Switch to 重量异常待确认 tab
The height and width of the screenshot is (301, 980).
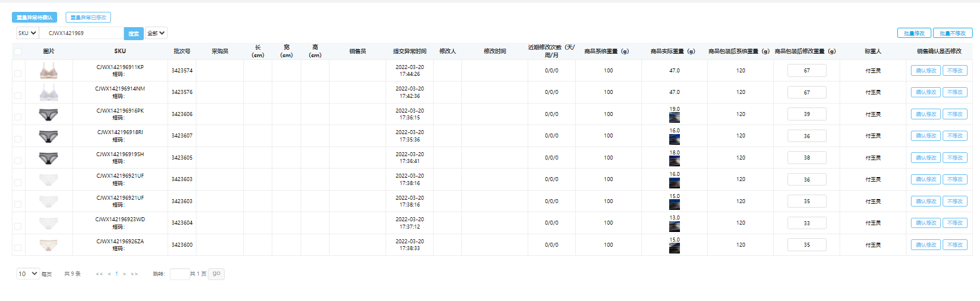tap(35, 18)
